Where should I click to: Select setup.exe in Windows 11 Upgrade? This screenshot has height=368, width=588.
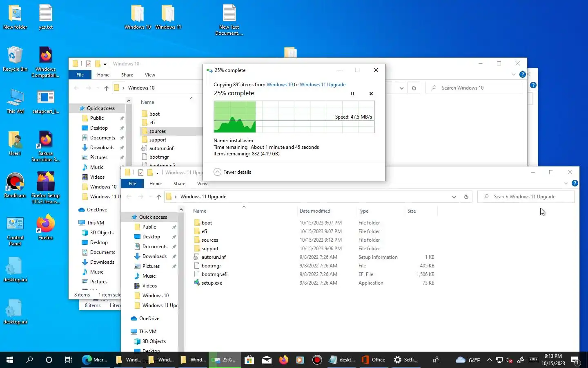[212, 283]
